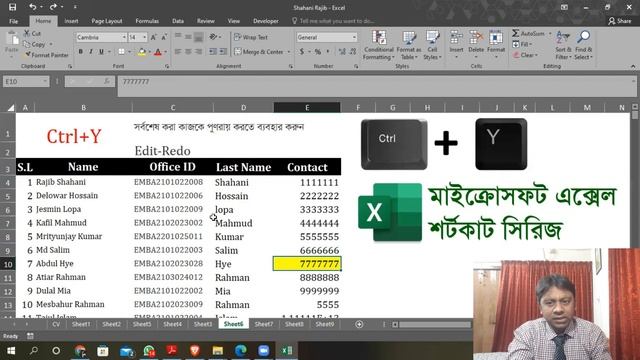
Task: Select the Sheet7 worksheet tab
Action: click(264, 324)
